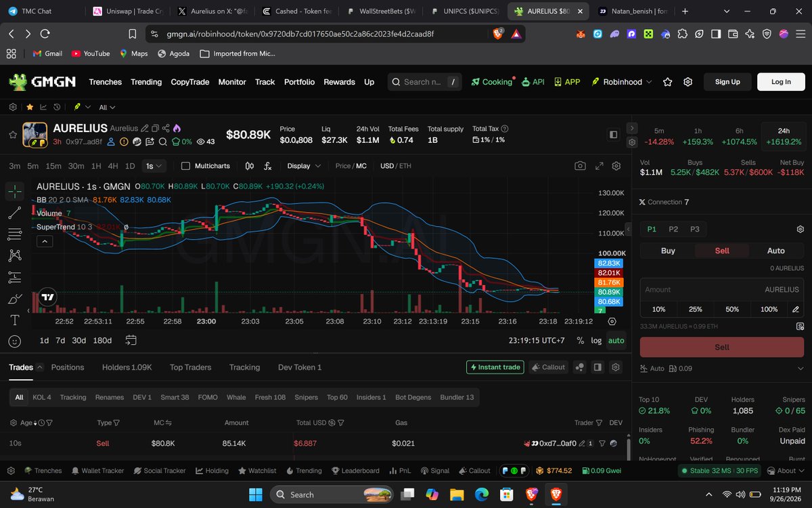Select the 15m chart timeframe
This screenshot has width=812, height=508.
click(53, 166)
